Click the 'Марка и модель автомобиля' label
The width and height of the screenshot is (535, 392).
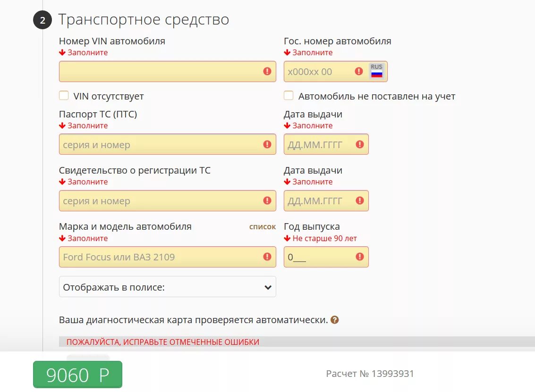click(125, 226)
